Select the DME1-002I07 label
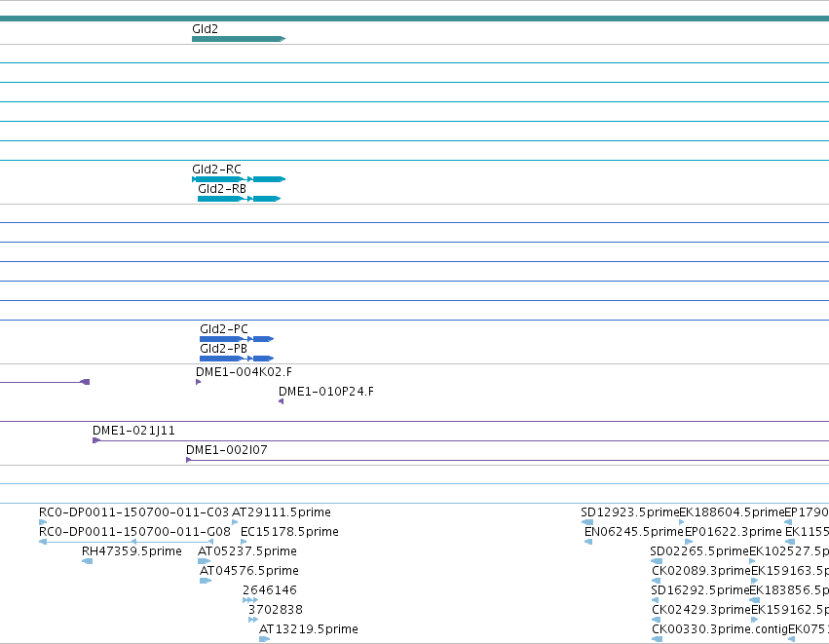829x644 pixels. (x=227, y=450)
